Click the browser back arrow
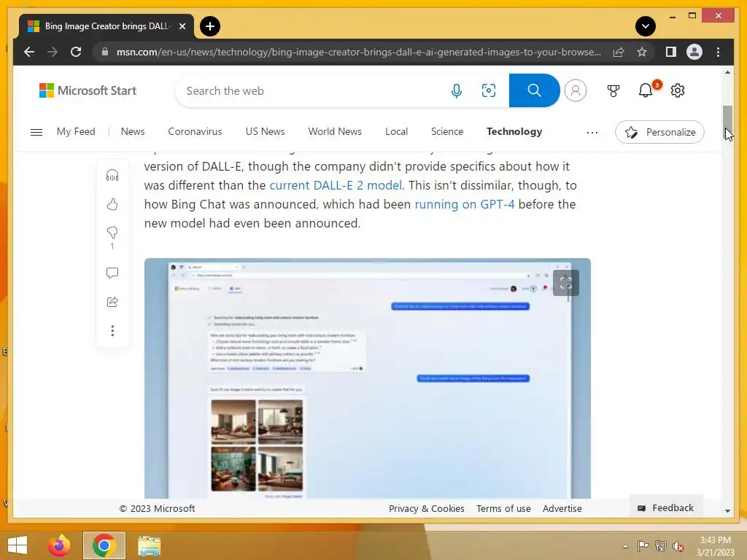 (29, 52)
